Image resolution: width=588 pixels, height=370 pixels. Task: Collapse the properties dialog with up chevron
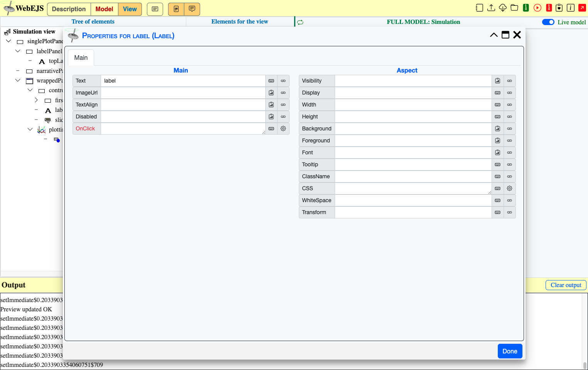pos(494,35)
